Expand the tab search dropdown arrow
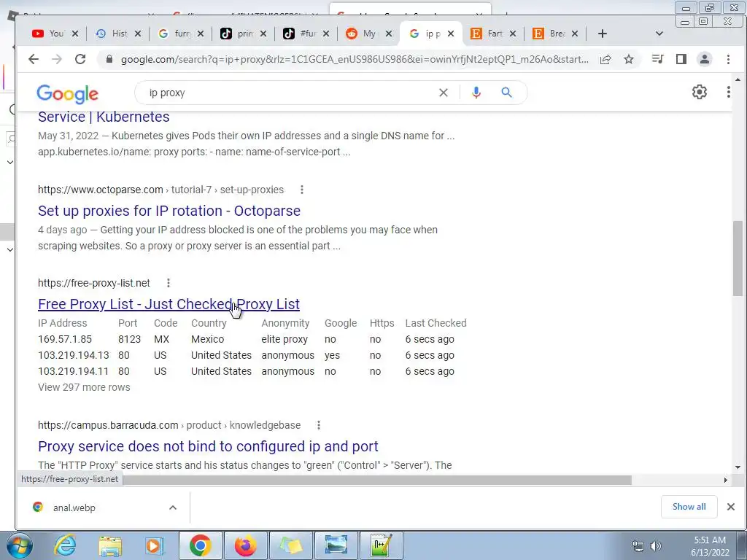 point(659,34)
